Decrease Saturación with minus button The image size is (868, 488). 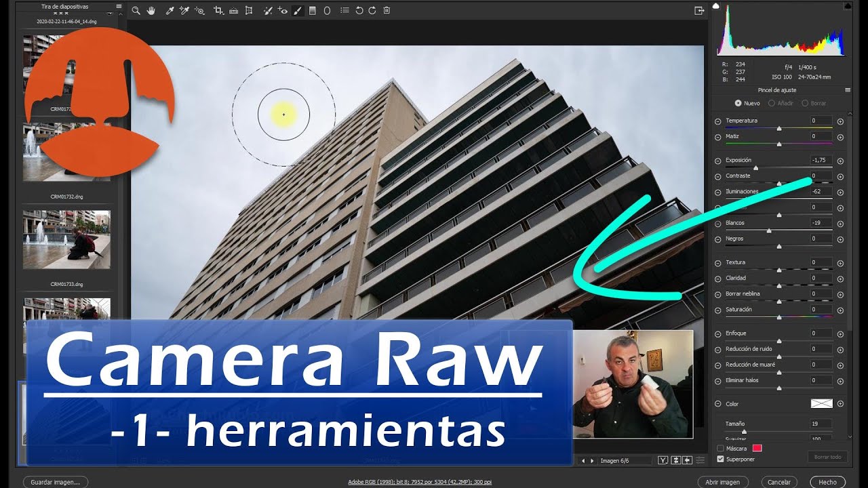(x=718, y=310)
